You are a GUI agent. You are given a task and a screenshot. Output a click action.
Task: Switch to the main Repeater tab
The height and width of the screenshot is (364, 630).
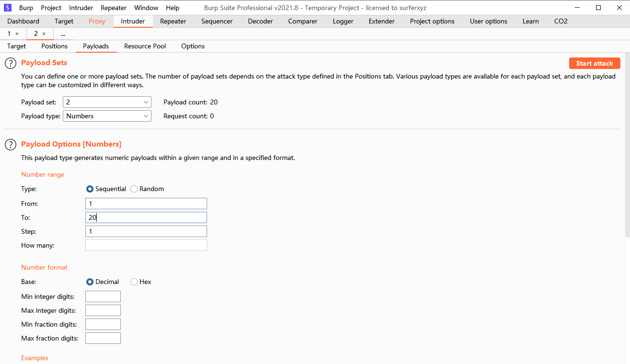173,21
